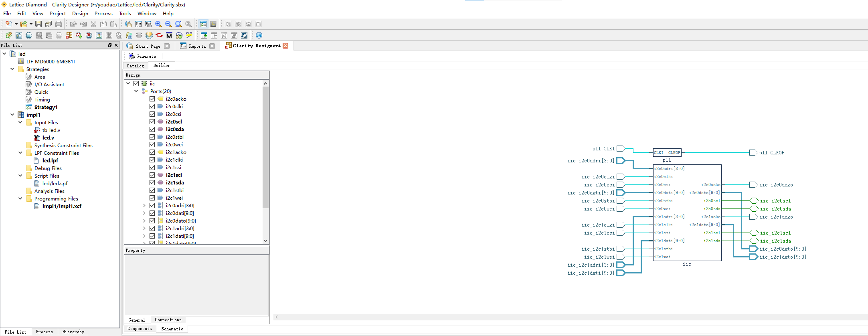Toggle checkbox for i2c1wei port
Viewport: 868px width, 336px height.
coord(152,198)
